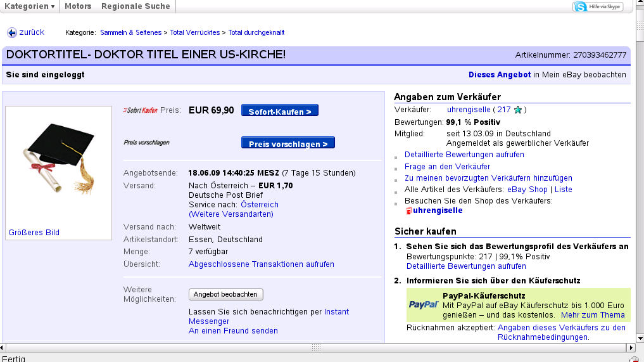Open the graduation cap product image

(58, 159)
